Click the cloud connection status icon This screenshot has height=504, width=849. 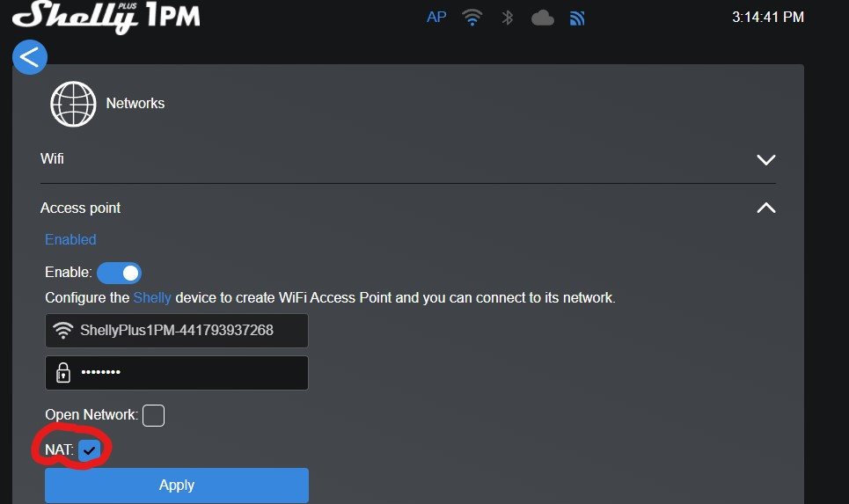[542, 18]
